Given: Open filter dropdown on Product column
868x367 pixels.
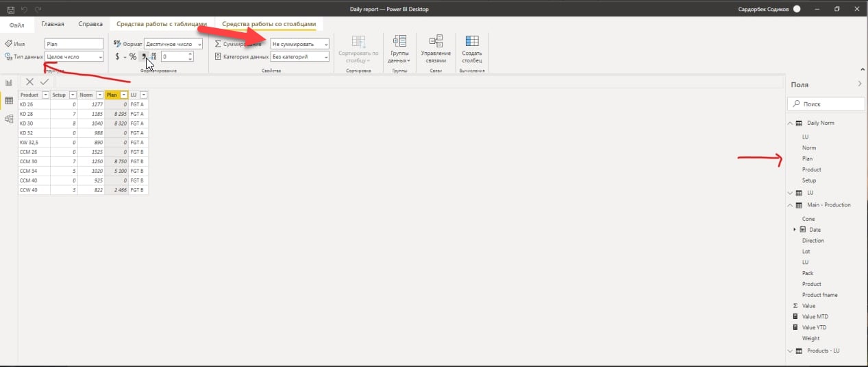Looking at the screenshot, I should (x=45, y=95).
